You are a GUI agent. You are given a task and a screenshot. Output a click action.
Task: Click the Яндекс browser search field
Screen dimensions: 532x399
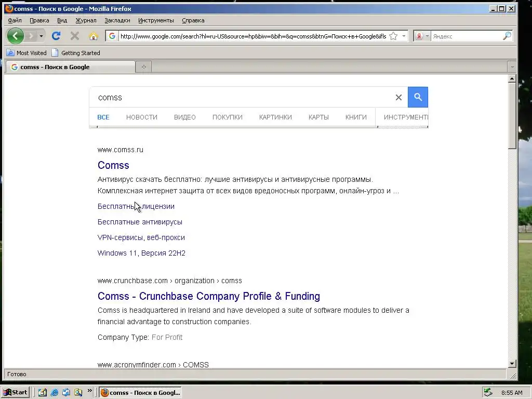point(467,36)
